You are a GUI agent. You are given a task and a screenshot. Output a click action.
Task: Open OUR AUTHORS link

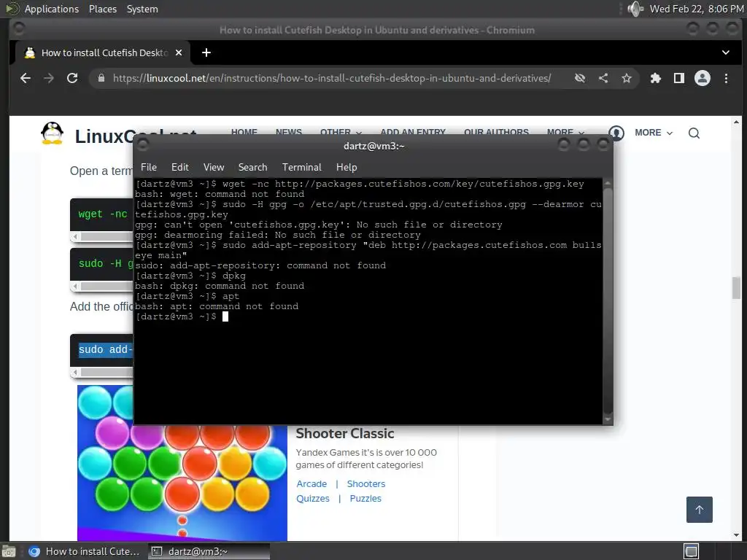pyautogui.click(x=496, y=131)
